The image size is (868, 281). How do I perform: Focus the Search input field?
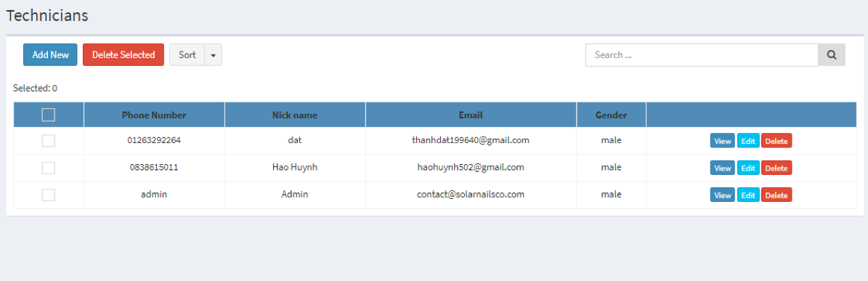702,54
